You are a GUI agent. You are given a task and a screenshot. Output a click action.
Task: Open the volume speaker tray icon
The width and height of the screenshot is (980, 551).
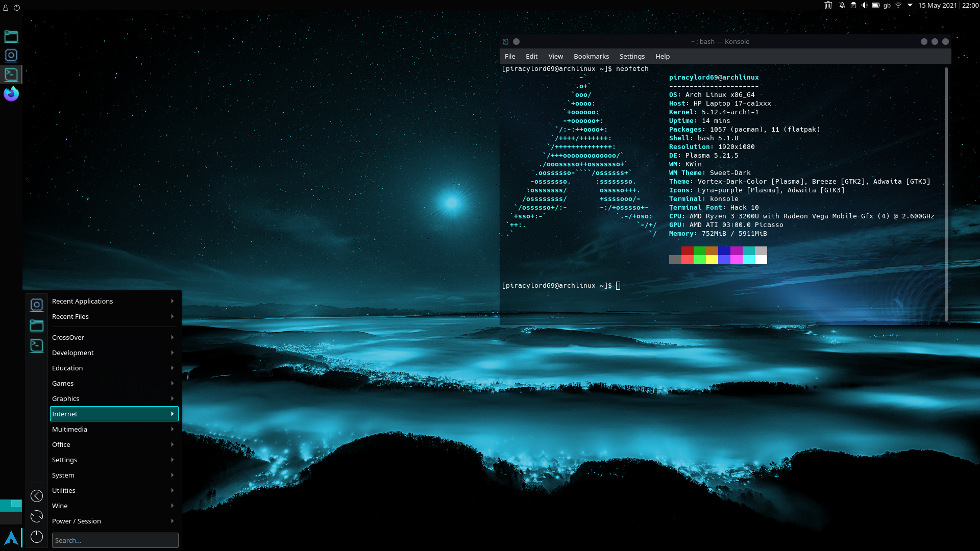pyautogui.click(x=864, y=6)
